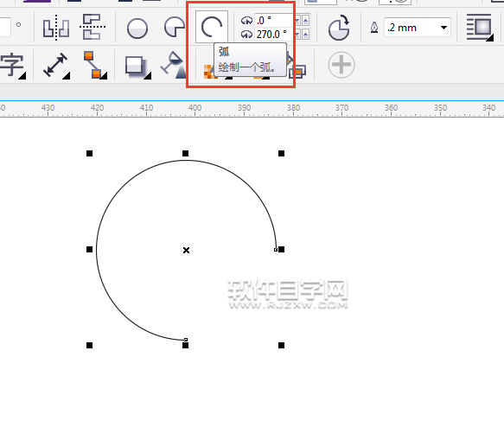
Task: Click the .0° start angle field
Action: (274, 20)
